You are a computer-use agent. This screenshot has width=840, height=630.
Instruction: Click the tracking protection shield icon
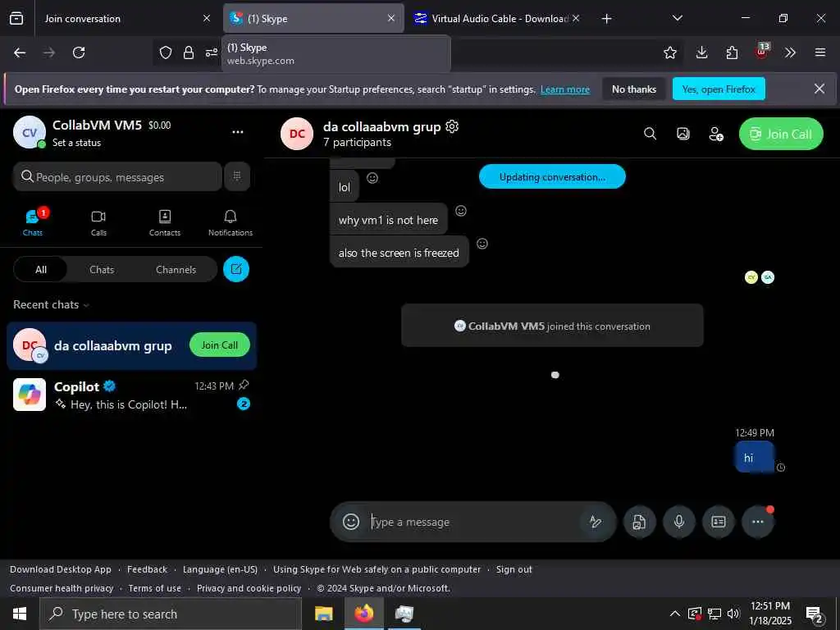tap(166, 52)
